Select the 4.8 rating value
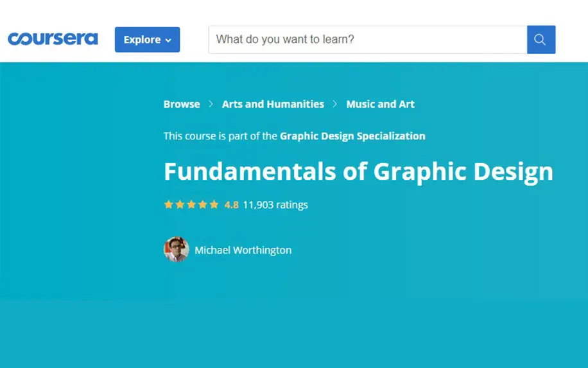This screenshot has height=368, width=588. pos(231,205)
